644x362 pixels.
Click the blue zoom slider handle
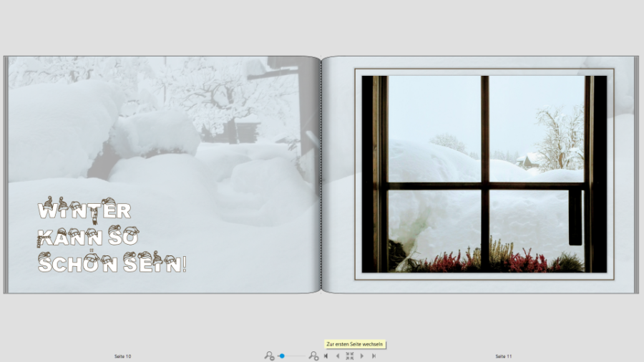click(282, 356)
